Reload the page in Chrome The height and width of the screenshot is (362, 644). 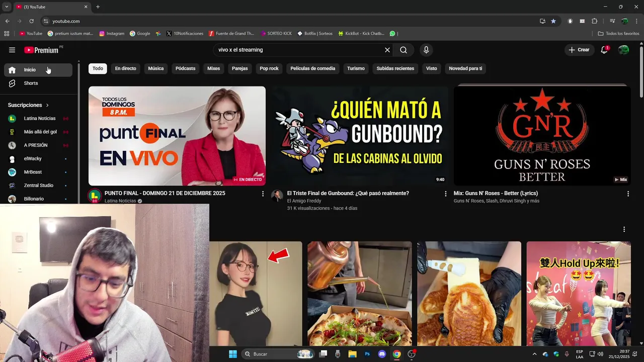point(31,21)
